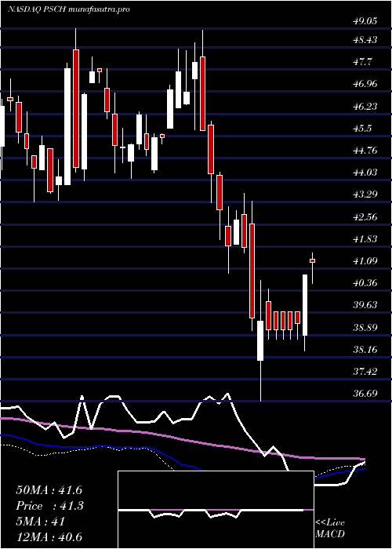The height and width of the screenshot is (549, 392).
Task: Click the 49.05 price axis label
Action: pos(365,21)
